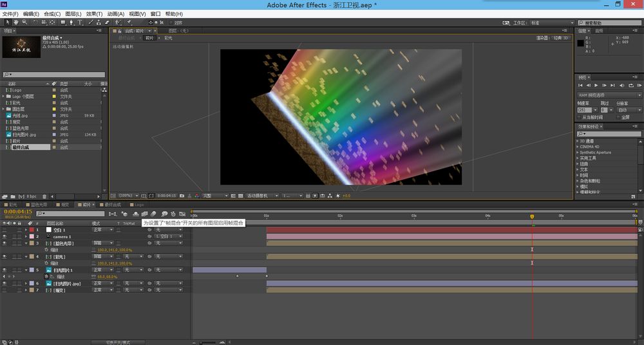This screenshot has width=644, height=345.
Task: Open the RAM 预览选项 dropdown
Action: [x=608, y=95]
